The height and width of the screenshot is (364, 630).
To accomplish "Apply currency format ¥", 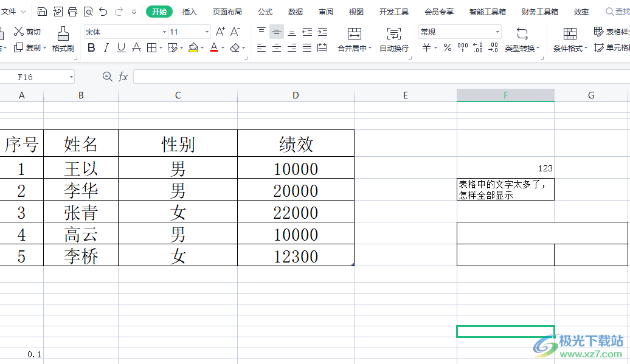I will pyautogui.click(x=427, y=48).
